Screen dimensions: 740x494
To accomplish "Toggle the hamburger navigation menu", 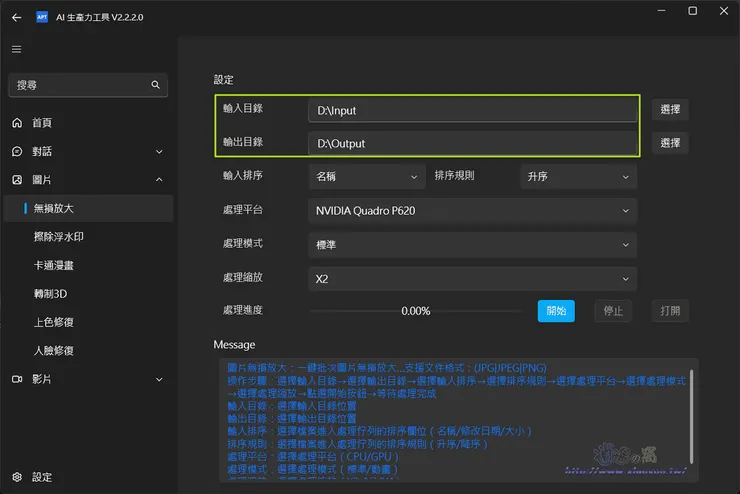I will click(x=17, y=50).
